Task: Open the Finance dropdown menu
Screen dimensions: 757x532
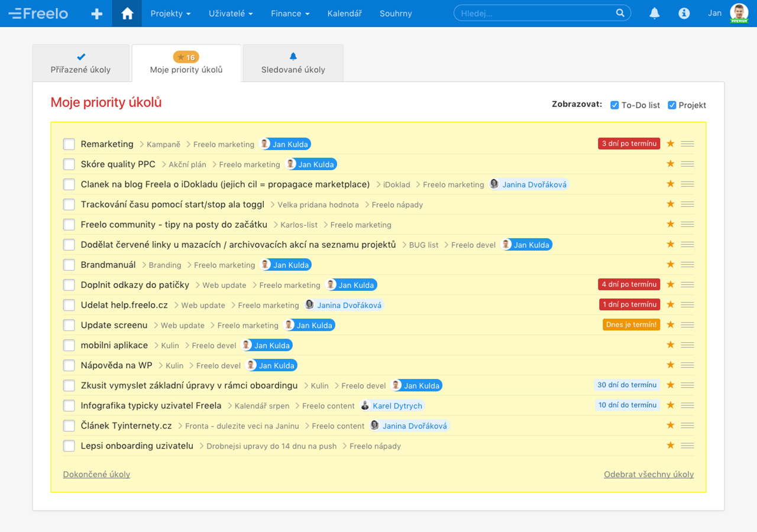Action: (290, 14)
